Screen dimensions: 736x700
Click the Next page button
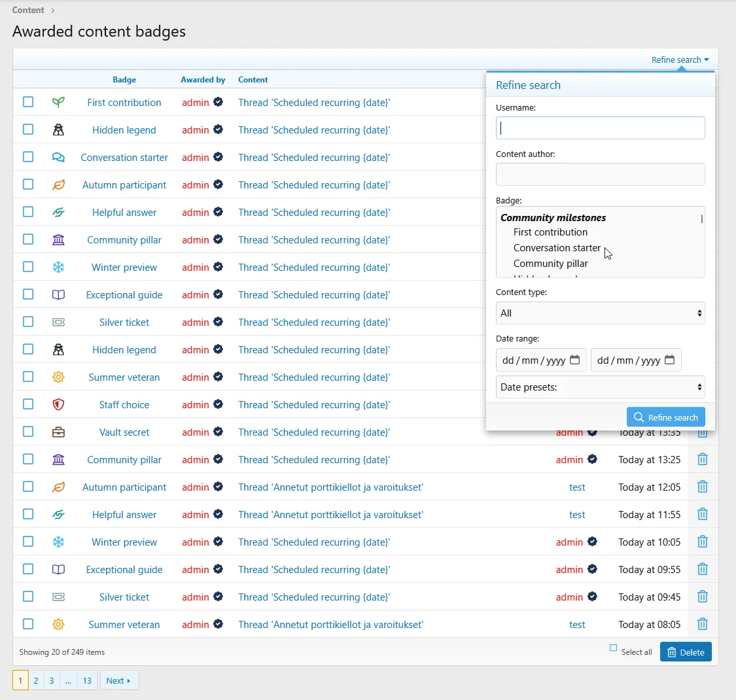pos(119,680)
